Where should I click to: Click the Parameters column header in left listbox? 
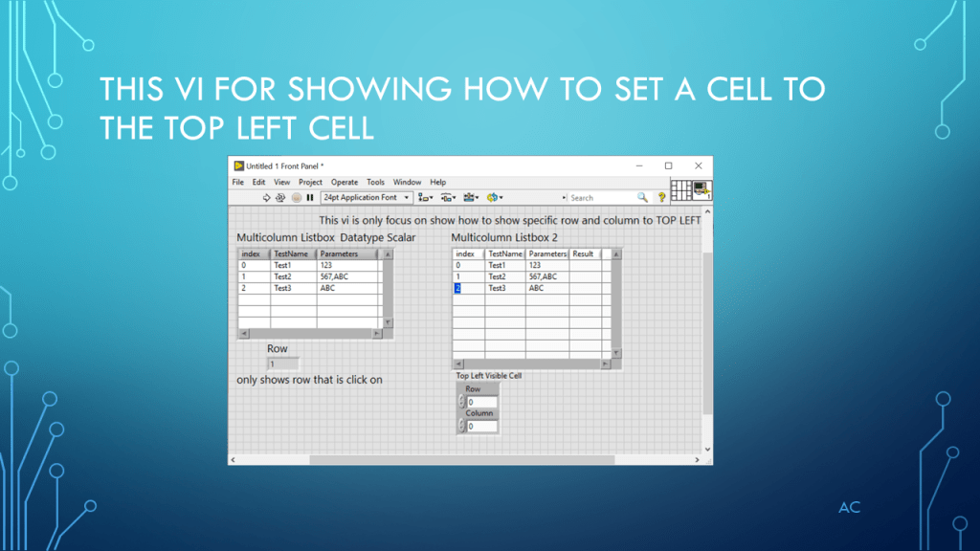[347, 254]
